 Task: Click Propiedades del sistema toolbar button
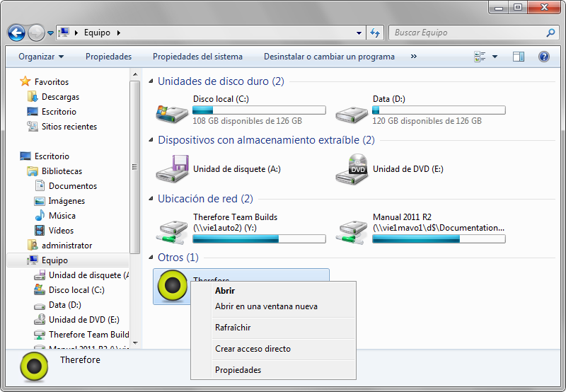[x=197, y=57]
